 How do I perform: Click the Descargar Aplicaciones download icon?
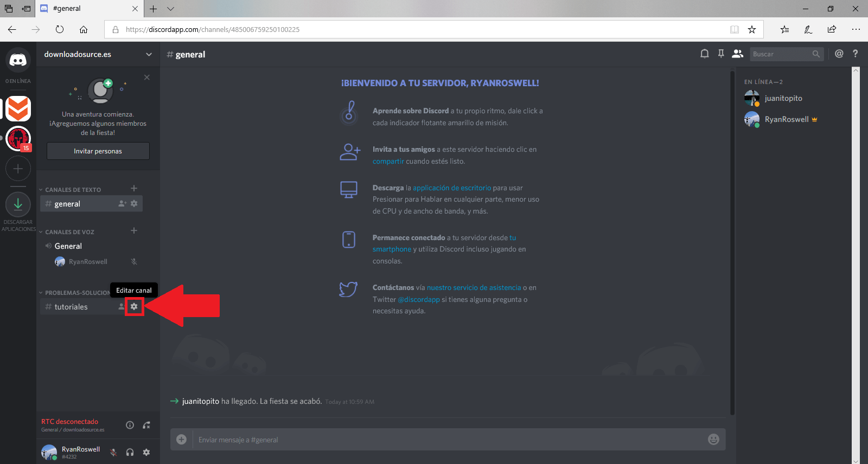click(x=18, y=204)
